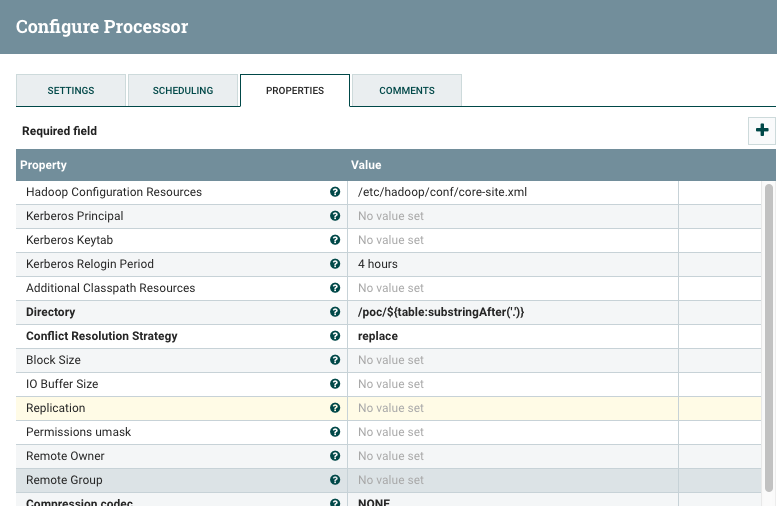Screen dimensions: 777x515
Task: Show help icon for Kerberos Keytab
Action: pyautogui.click(x=335, y=240)
